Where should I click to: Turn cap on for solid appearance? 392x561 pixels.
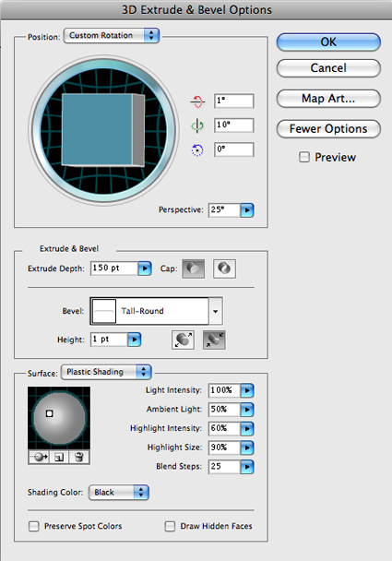[194, 269]
